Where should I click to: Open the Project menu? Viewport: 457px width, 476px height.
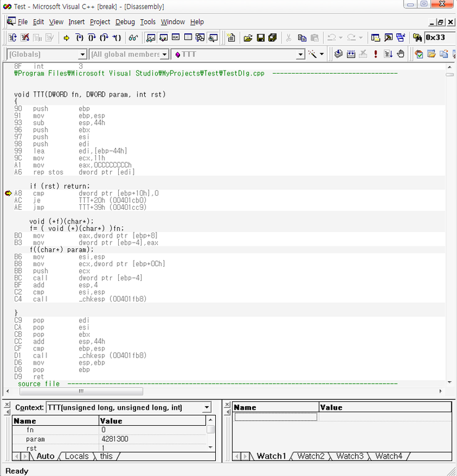coord(100,22)
